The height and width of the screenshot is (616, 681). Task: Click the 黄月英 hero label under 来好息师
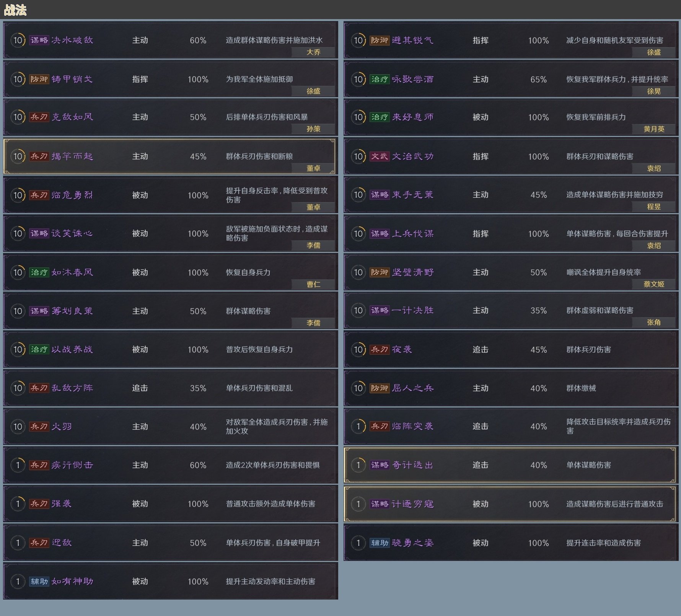tap(654, 129)
